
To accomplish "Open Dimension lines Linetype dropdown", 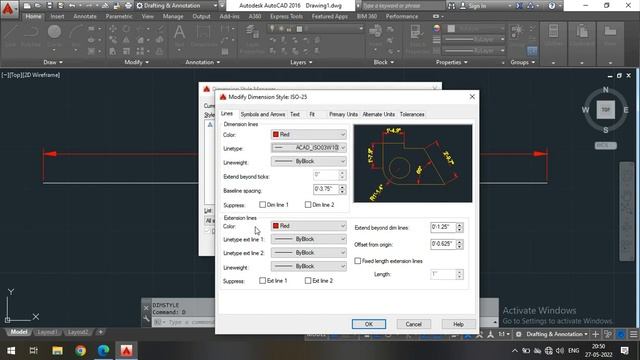I will pyautogui.click(x=309, y=148).
